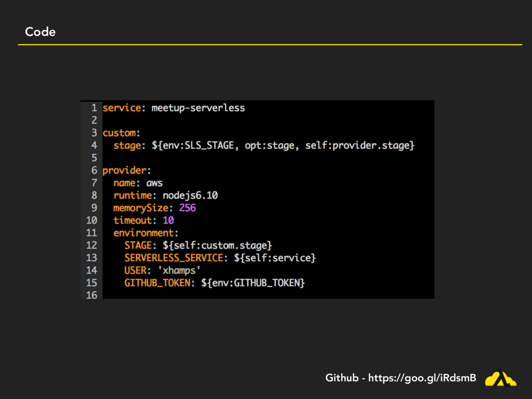Select the "aws" provider name value
The image size is (532, 399).
154,183
